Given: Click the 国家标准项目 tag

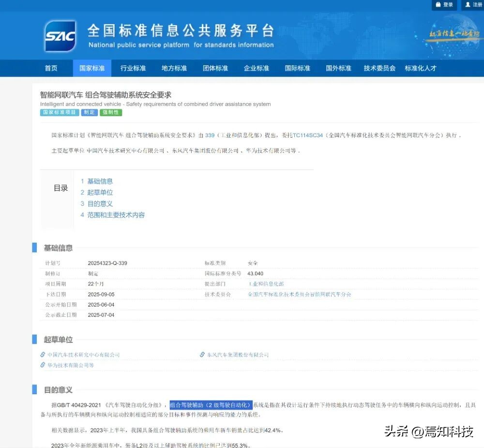Looking at the screenshot, I should pos(60,112).
